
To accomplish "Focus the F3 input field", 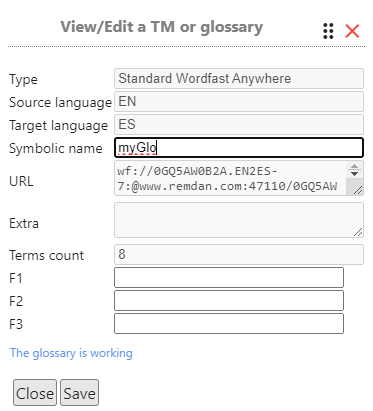I will 229,323.
